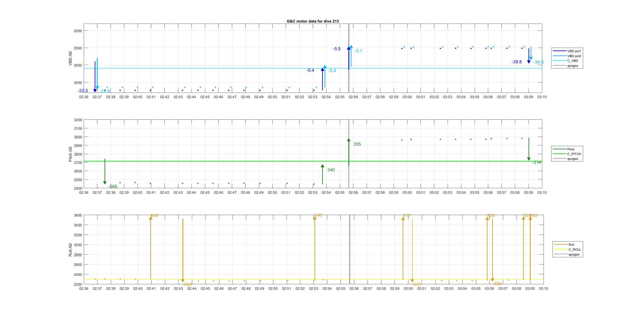Click the -39.8 annotation in VBD plot
Viewport: 644px width, 319px height.
click(517, 62)
